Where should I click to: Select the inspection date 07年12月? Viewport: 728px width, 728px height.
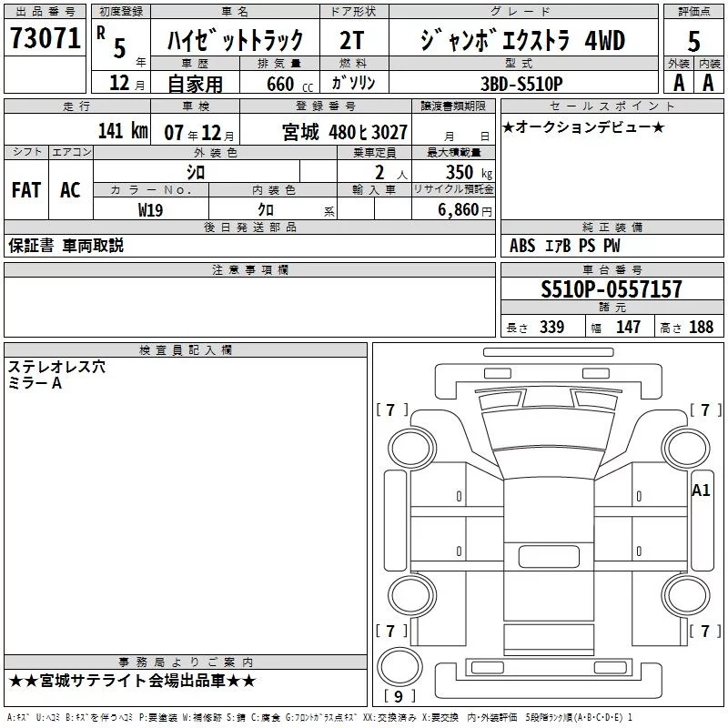[x=199, y=133]
